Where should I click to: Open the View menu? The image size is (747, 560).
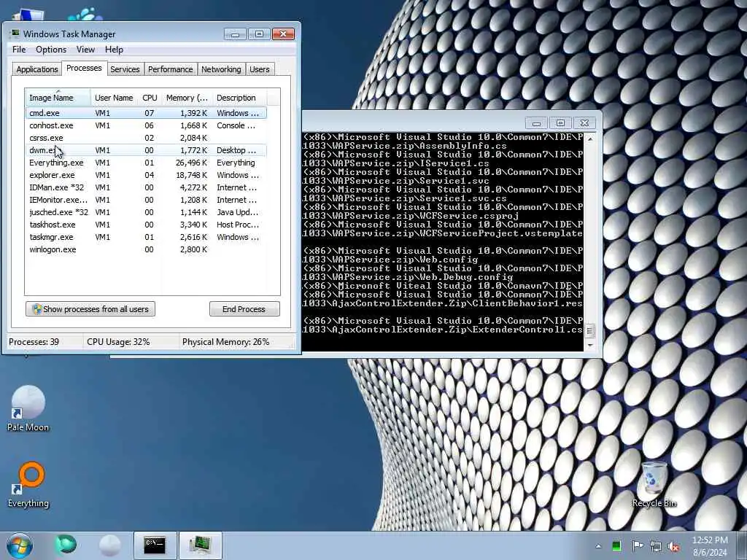click(x=85, y=50)
